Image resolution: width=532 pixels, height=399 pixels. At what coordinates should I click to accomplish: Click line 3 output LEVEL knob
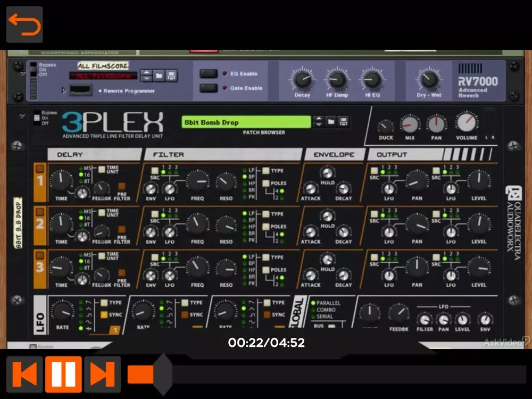point(478,268)
